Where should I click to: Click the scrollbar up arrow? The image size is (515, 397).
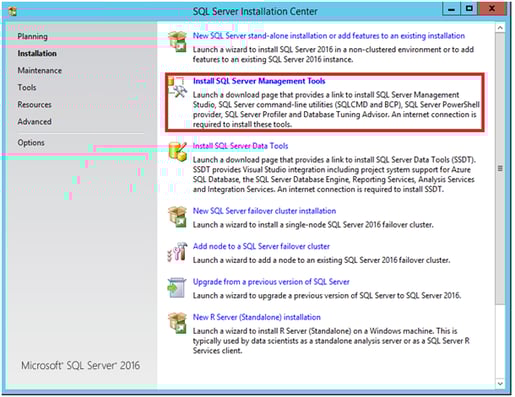[x=500, y=28]
